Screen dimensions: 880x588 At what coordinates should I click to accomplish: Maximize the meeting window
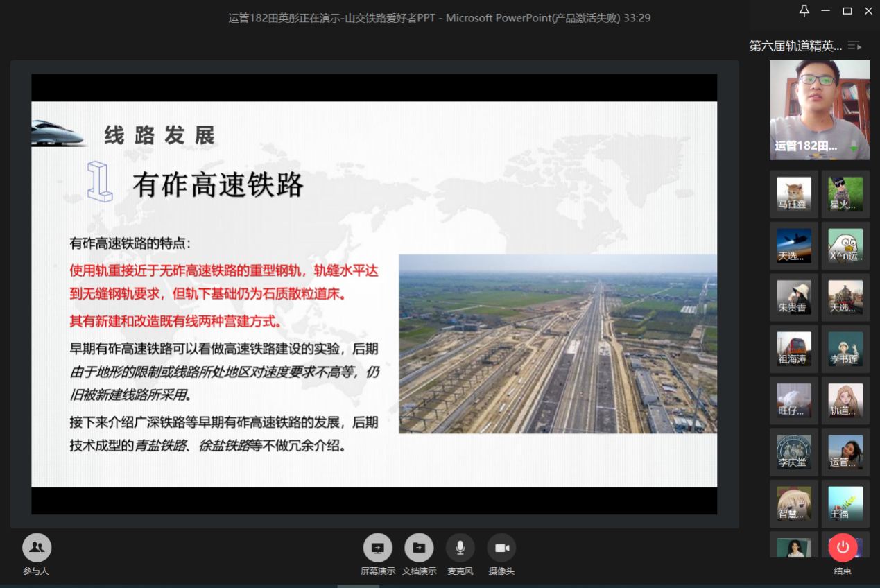coord(847,10)
